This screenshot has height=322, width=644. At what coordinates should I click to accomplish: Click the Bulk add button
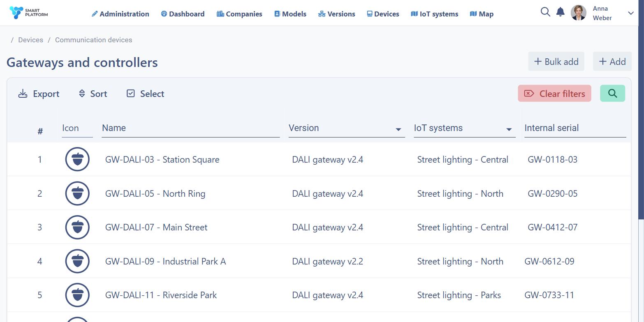[x=556, y=62]
